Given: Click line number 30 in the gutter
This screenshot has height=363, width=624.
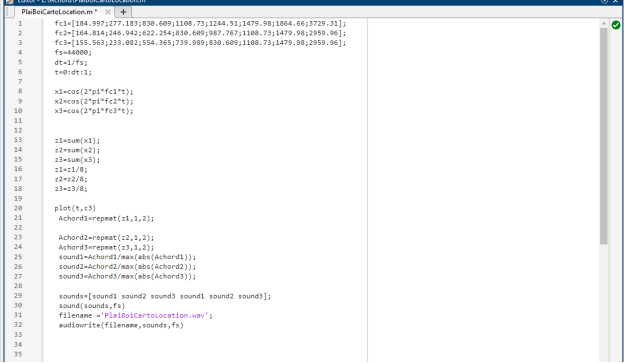Looking at the screenshot, I should pyautogui.click(x=18, y=306).
